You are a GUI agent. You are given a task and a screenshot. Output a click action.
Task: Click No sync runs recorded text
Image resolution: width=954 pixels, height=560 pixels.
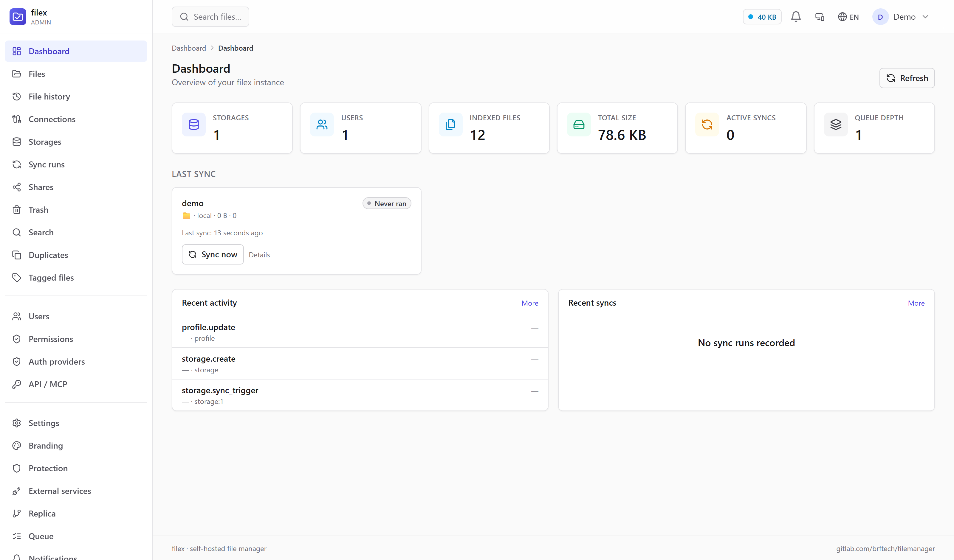pyautogui.click(x=746, y=343)
